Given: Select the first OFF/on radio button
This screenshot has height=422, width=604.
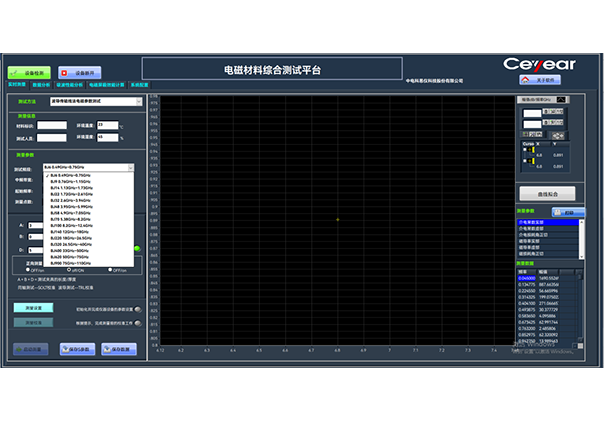Looking at the screenshot, I should pos(28,270).
